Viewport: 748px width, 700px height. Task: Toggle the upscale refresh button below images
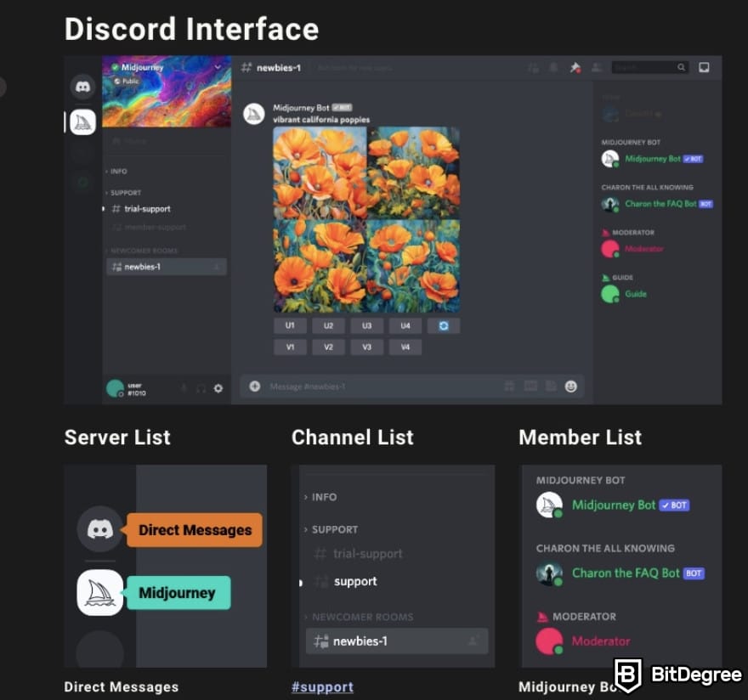point(443,325)
